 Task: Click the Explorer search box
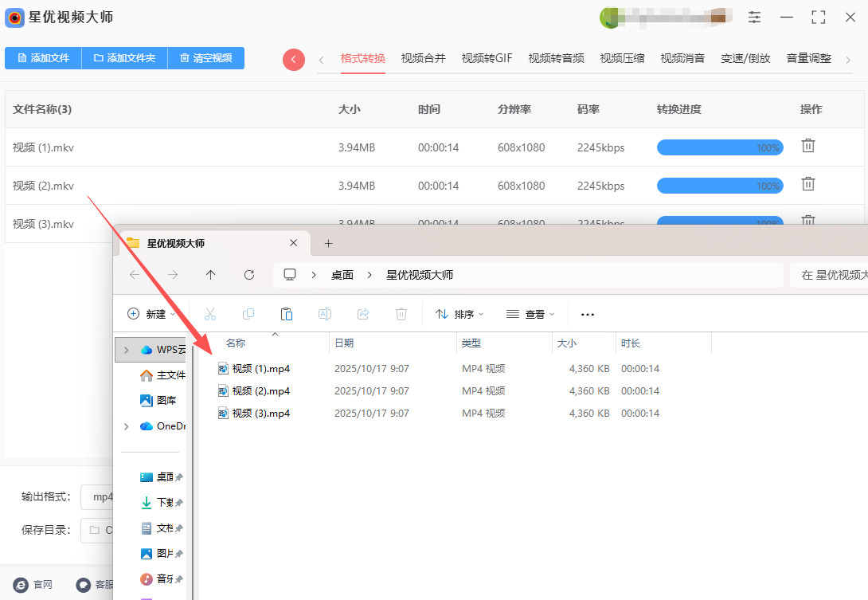click(x=829, y=275)
